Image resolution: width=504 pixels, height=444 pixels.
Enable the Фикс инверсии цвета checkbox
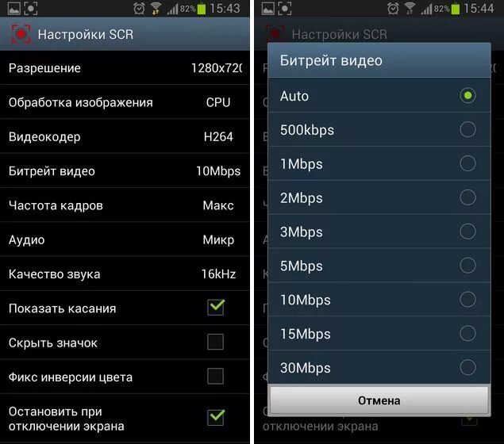point(215,376)
